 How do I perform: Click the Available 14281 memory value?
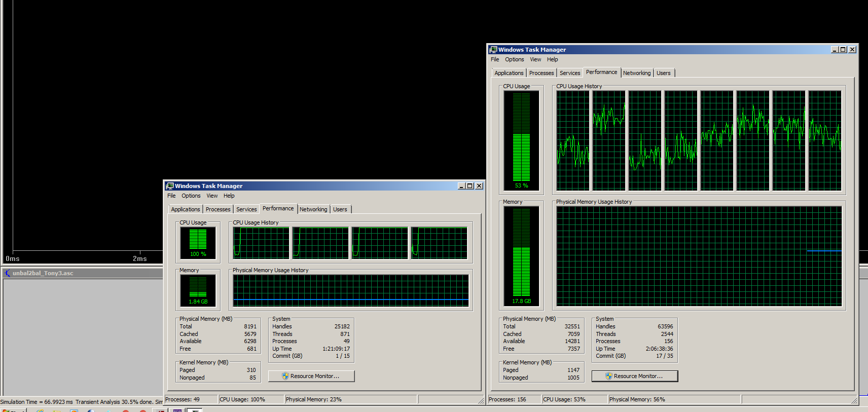pyautogui.click(x=572, y=341)
